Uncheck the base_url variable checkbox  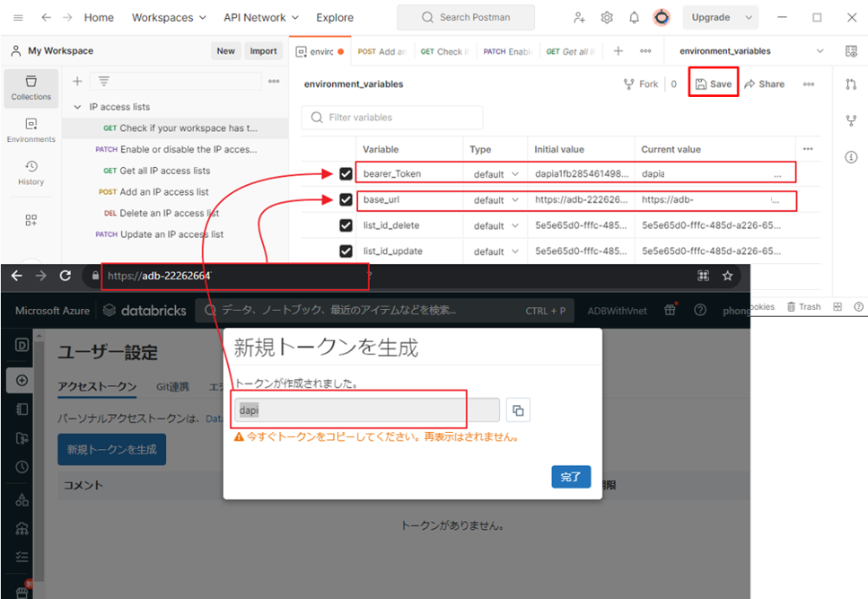click(346, 200)
